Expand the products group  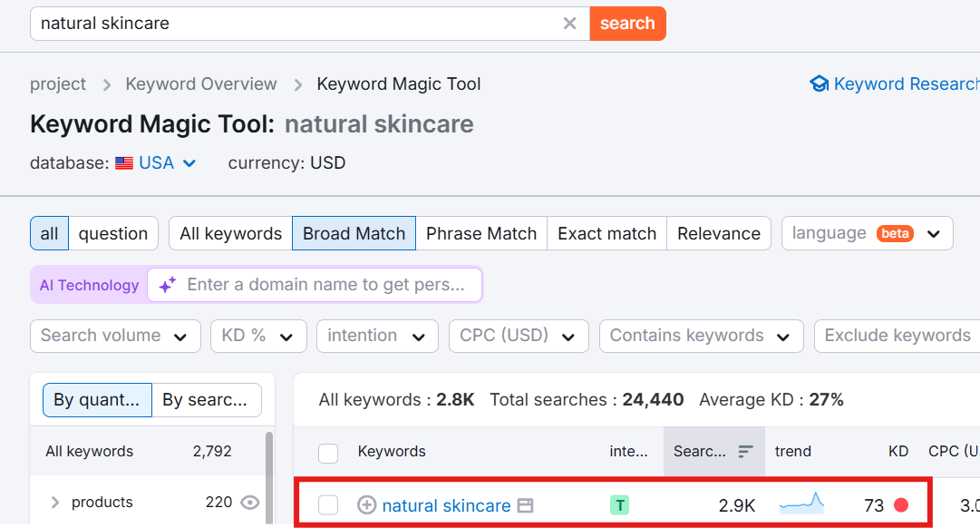point(55,503)
